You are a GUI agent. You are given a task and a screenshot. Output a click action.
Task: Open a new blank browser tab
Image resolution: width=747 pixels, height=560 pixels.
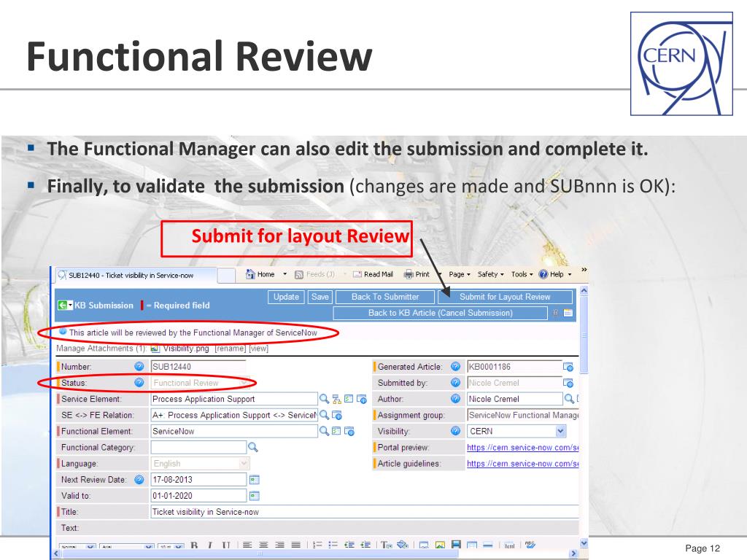[226, 275]
